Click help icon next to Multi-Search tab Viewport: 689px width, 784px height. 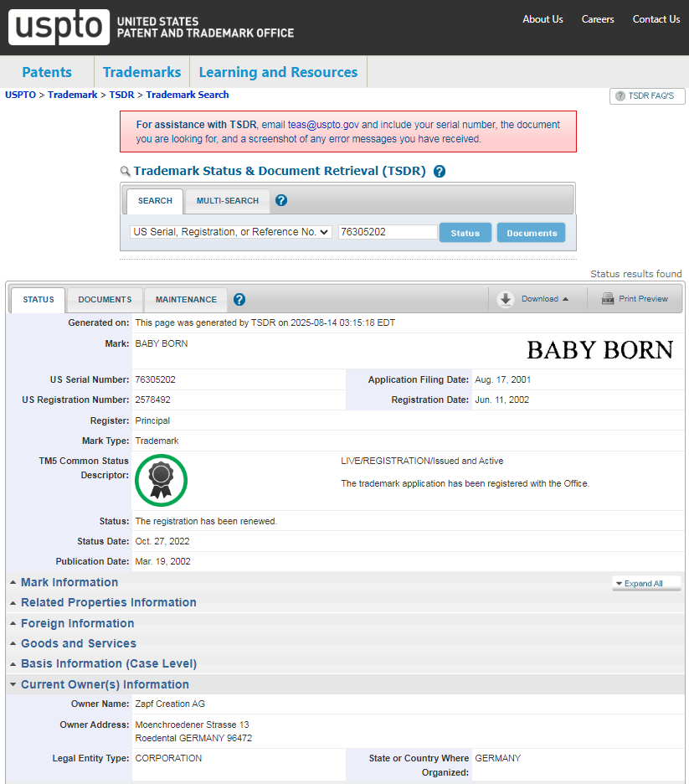coord(281,200)
